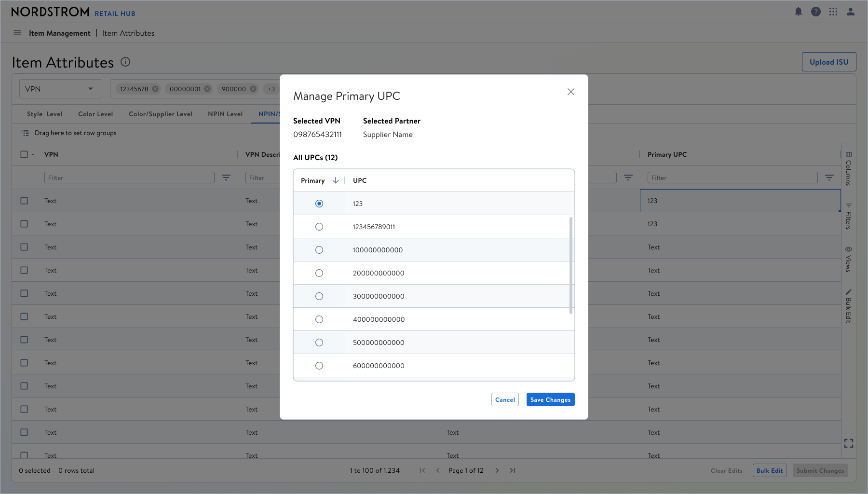Open the Primary UPC column filter menu icon
Image resolution: width=868 pixels, height=494 pixels.
pyautogui.click(x=829, y=178)
